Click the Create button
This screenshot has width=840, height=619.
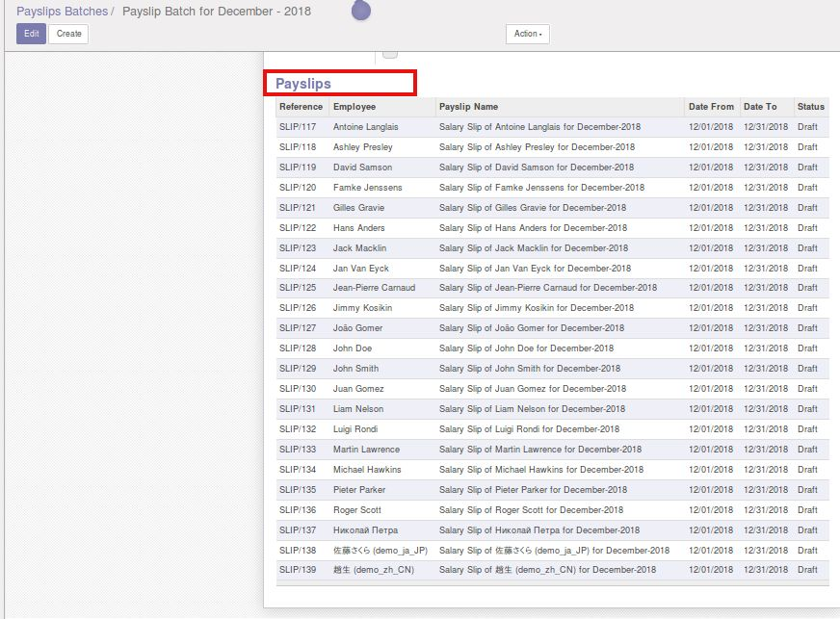coord(68,34)
